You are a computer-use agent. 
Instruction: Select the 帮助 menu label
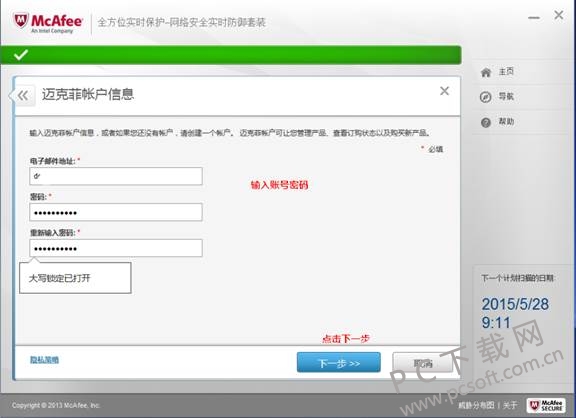pos(506,122)
